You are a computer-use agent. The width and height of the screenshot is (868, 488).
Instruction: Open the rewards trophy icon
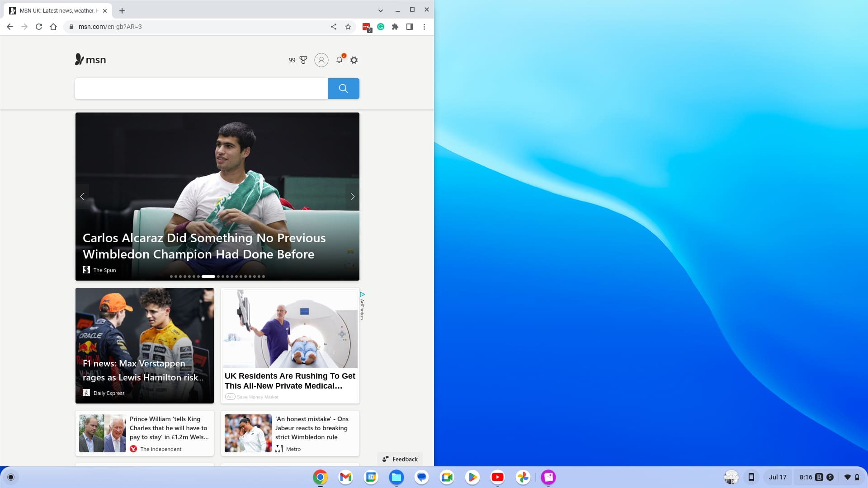303,60
